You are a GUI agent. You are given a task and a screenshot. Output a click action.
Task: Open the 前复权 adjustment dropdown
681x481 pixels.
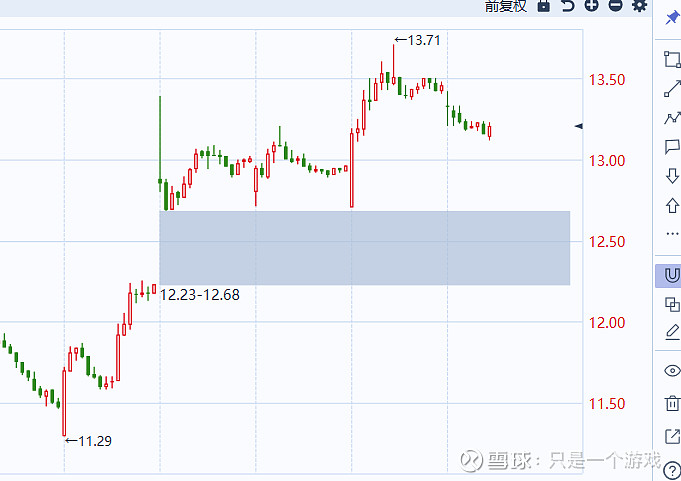coord(505,6)
